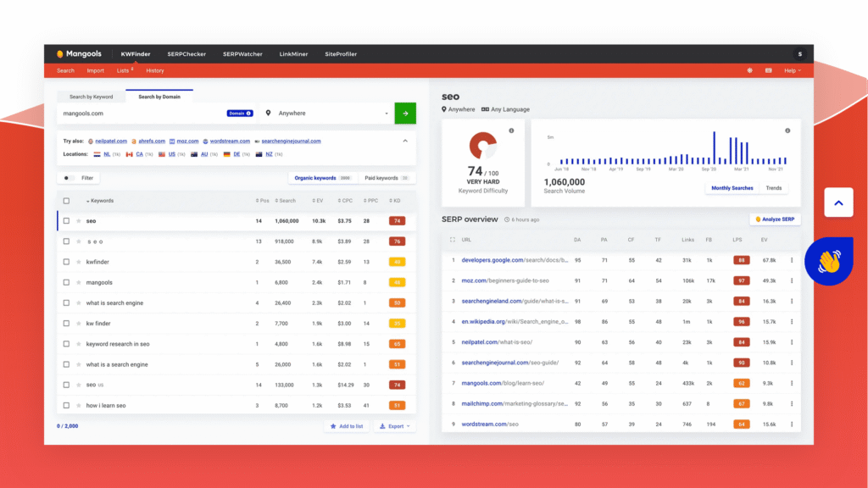Open the theme settings icon in red bar
Screen dimensions: 868x488
(x=749, y=70)
